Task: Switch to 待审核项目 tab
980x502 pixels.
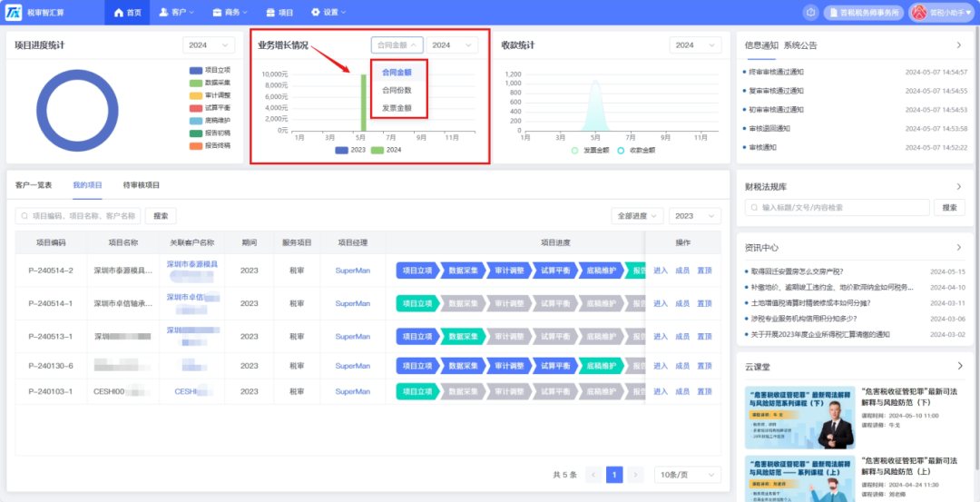Action: coord(142,185)
